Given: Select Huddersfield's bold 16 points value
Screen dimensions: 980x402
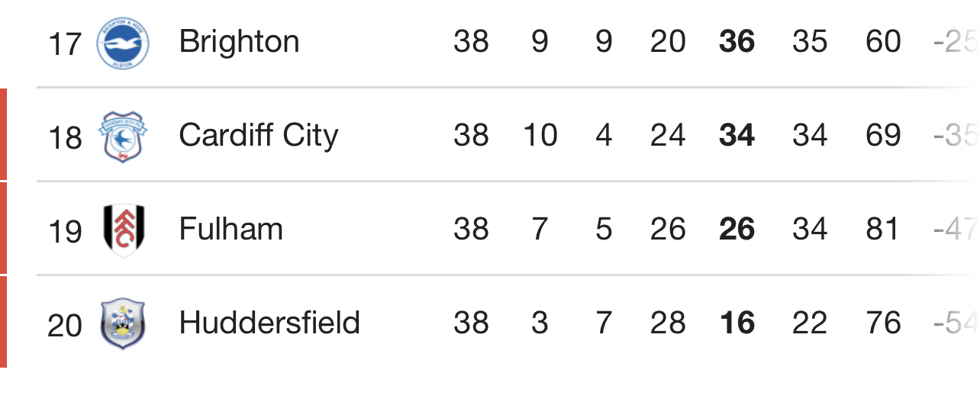Looking at the screenshot, I should pos(737,323).
